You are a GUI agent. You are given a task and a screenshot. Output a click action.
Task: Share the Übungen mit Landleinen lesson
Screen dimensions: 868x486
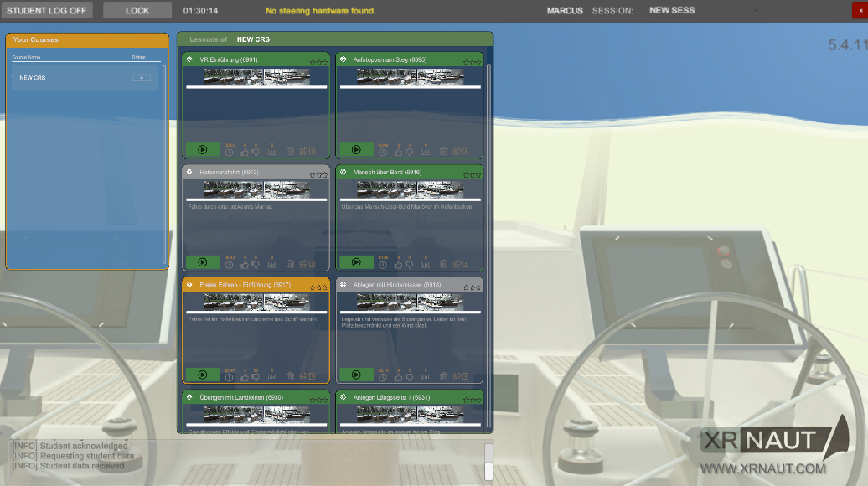click(303, 430)
